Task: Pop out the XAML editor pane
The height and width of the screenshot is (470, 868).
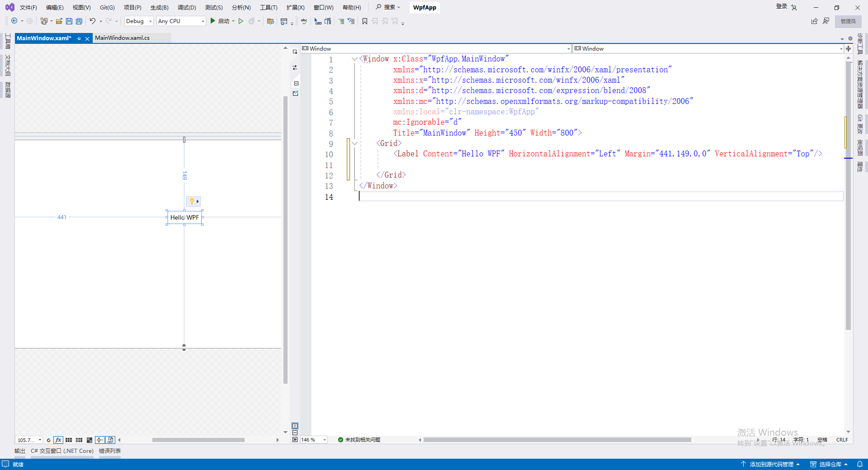Action: point(295,94)
